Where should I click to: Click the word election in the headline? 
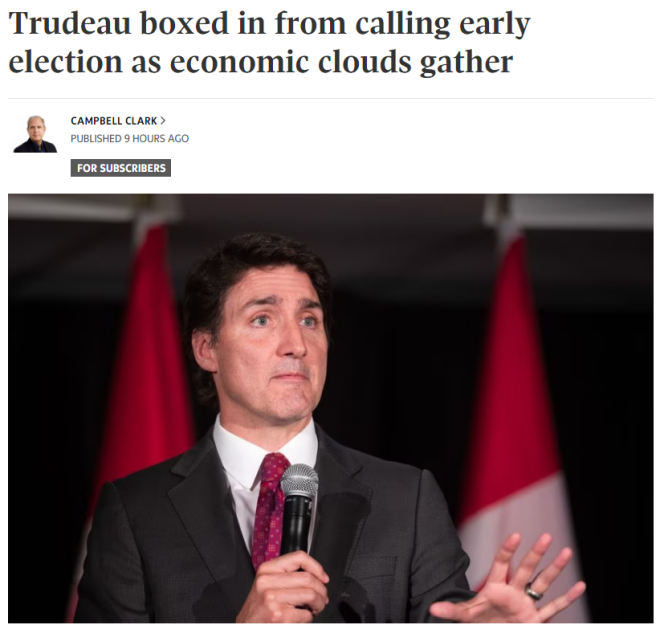[x=66, y=62]
